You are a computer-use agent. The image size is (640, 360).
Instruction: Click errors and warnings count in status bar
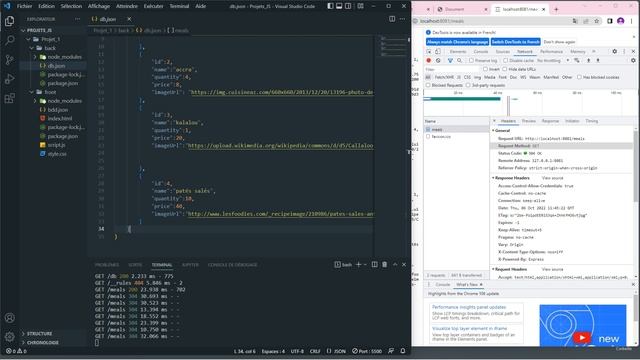(16, 351)
